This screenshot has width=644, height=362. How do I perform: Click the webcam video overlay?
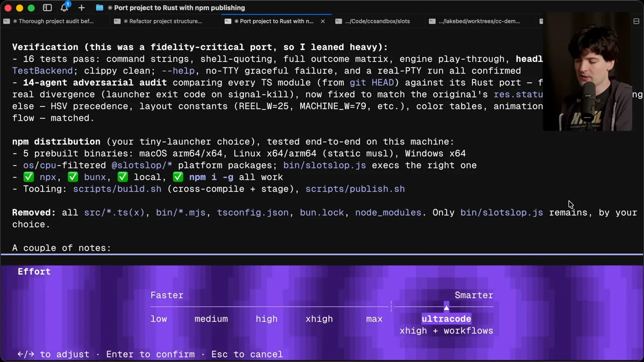[x=587, y=72]
